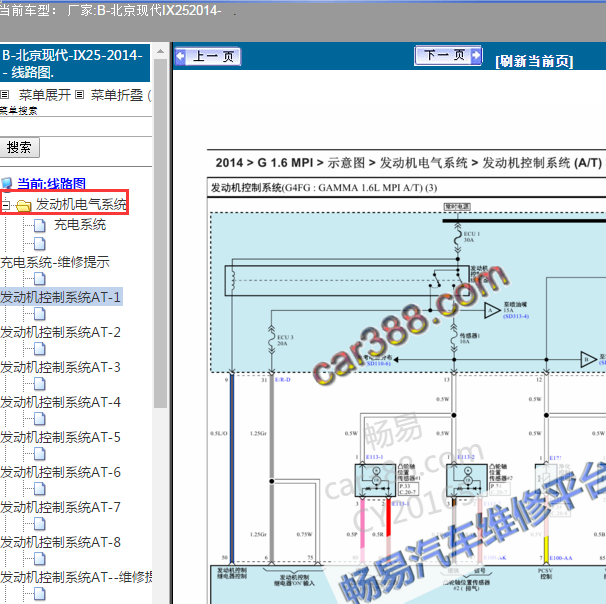606x604 pixels.
Task: Open the 充电系统 tree item
Action: 80,225
